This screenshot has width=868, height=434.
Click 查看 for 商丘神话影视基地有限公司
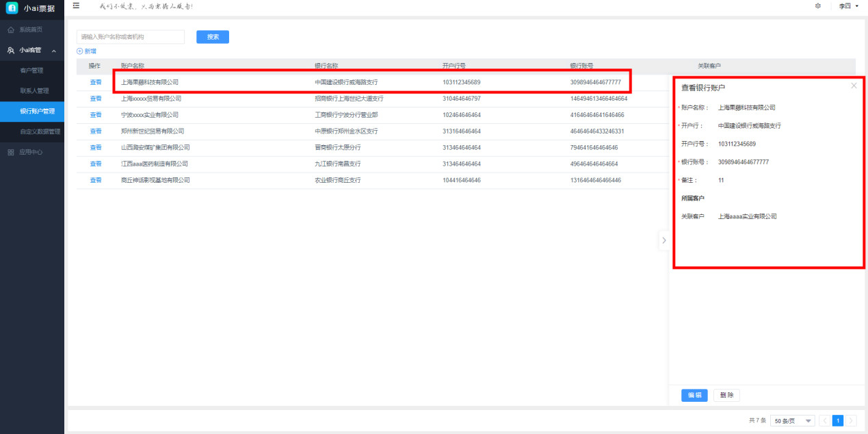pyautogui.click(x=96, y=180)
